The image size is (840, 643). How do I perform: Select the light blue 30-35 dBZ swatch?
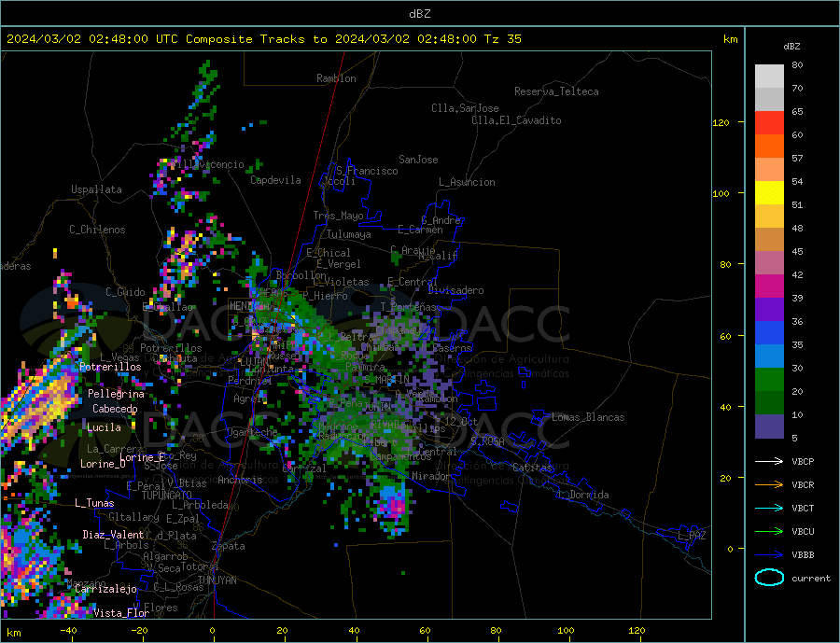[x=769, y=356]
